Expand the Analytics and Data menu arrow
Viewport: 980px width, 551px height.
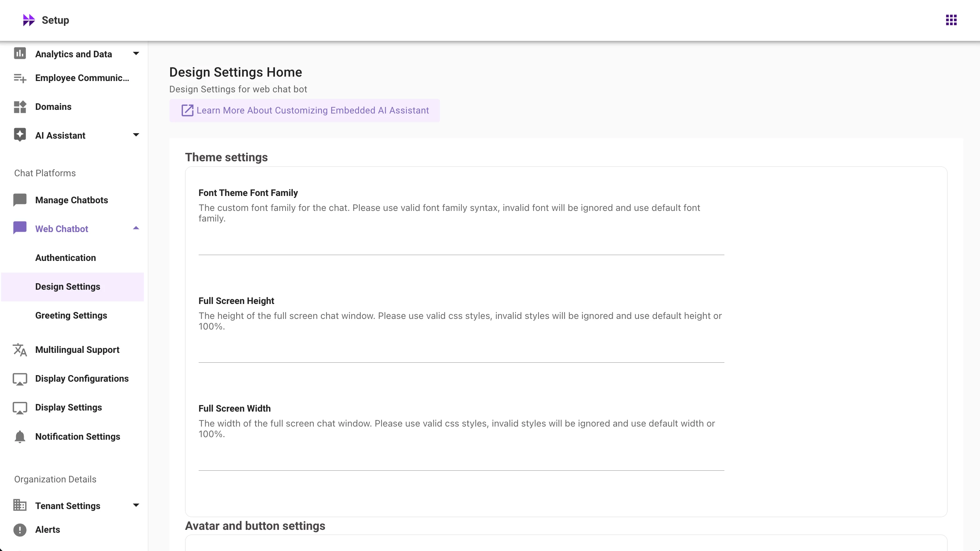click(136, 54)
